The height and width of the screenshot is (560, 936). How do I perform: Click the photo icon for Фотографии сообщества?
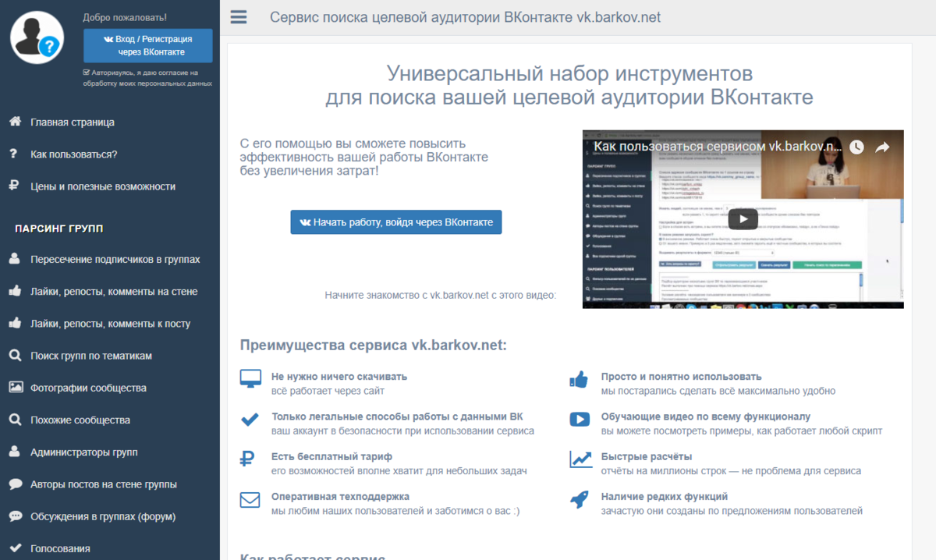pos(16,388)
